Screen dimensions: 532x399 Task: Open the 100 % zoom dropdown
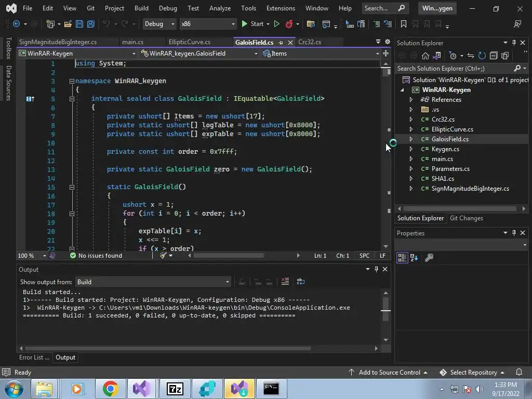point(45,256)
